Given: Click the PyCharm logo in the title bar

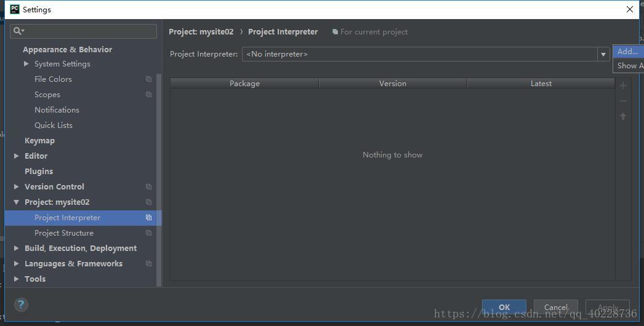Looking at the screenshot, I should coord(15,9).
